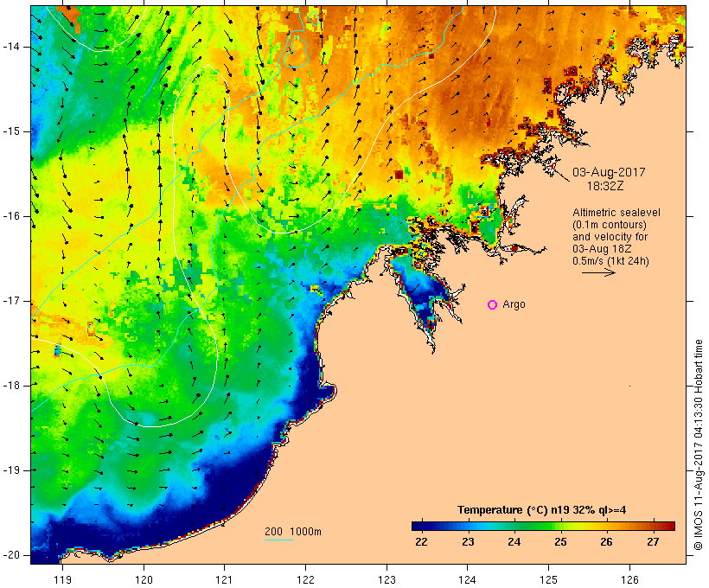The height and width of the screenshot is (588, 709).
Task: Click the -14 latitude axis label
Action: point(10,47)
